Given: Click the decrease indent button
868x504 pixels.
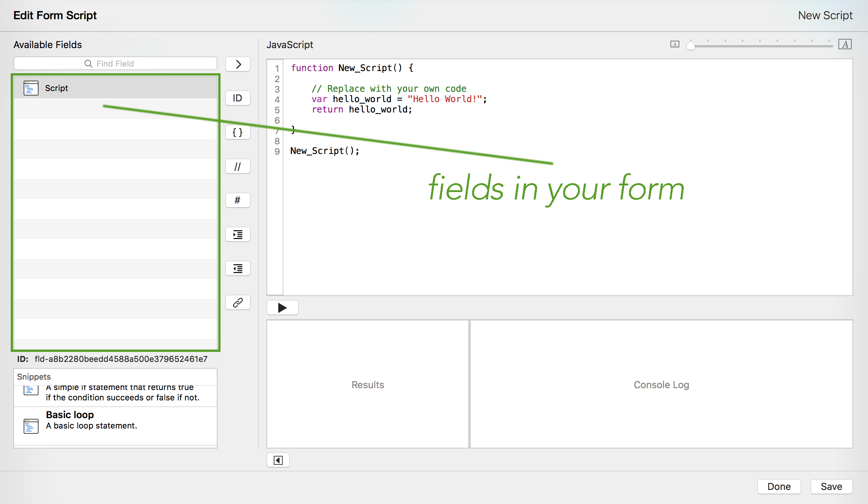Looking at the screenshot, I should pyautogui.click(x=238, y=269).
